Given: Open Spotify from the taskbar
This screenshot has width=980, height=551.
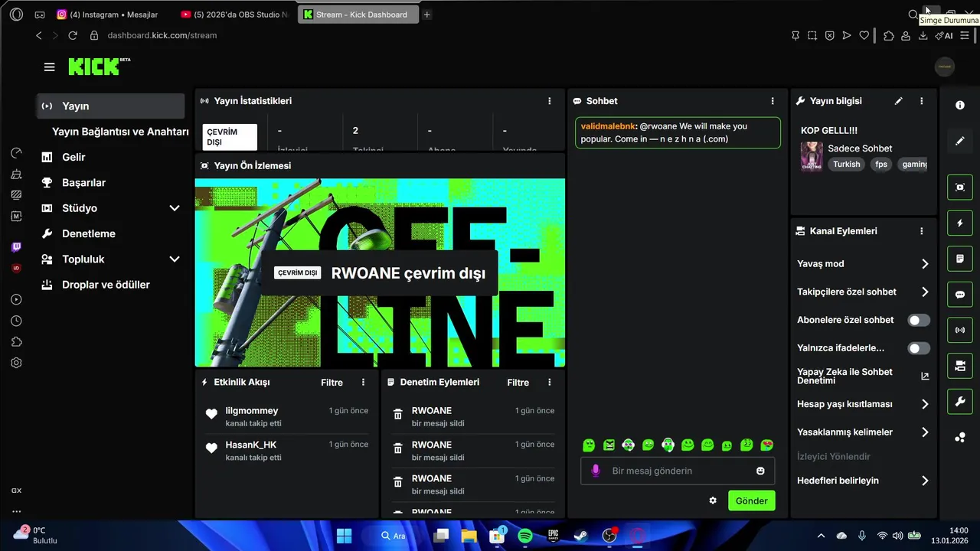Looking at the screenshot, I should [525, 536].
